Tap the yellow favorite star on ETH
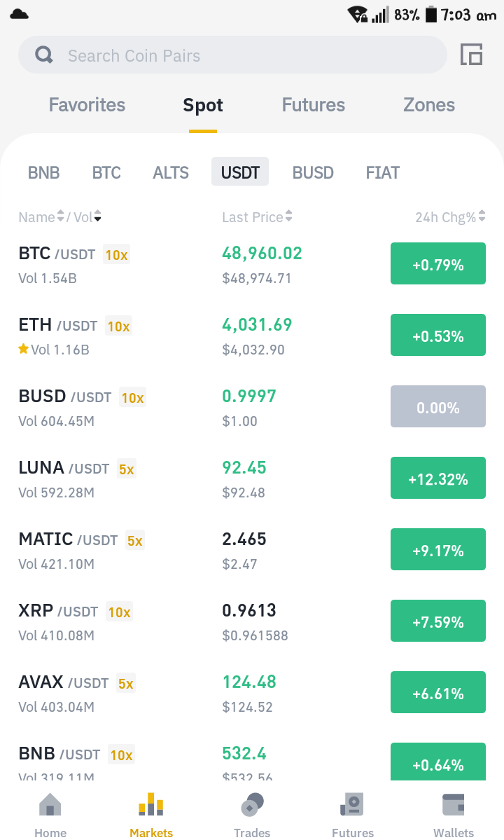This screenshot has width=504, height=840. click(x=23, y=350)
